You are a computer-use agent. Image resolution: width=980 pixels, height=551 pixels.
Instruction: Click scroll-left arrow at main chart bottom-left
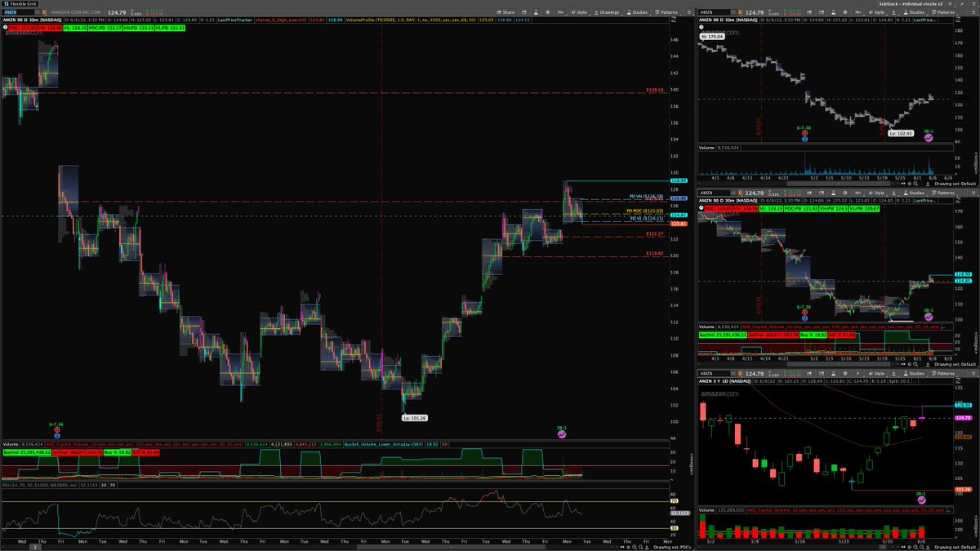[x=4, y=547]
